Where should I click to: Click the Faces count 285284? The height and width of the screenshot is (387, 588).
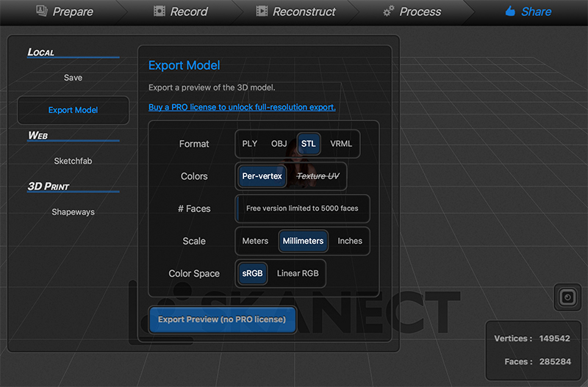point(555,362)
